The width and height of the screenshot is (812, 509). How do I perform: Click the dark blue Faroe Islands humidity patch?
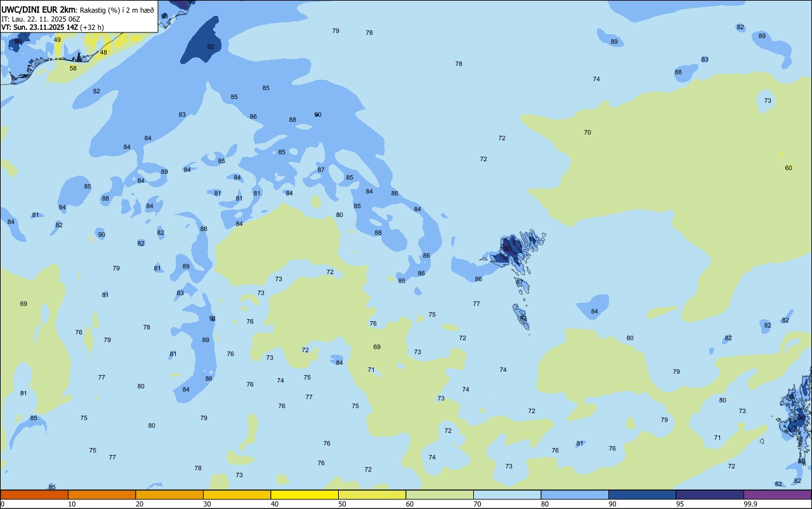(511, 249)
